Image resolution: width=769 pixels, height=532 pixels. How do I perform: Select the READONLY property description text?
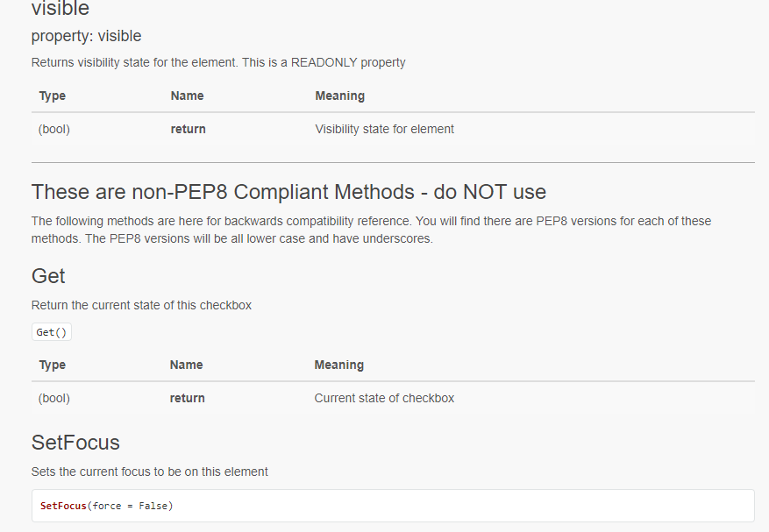[x=217, y=62]
